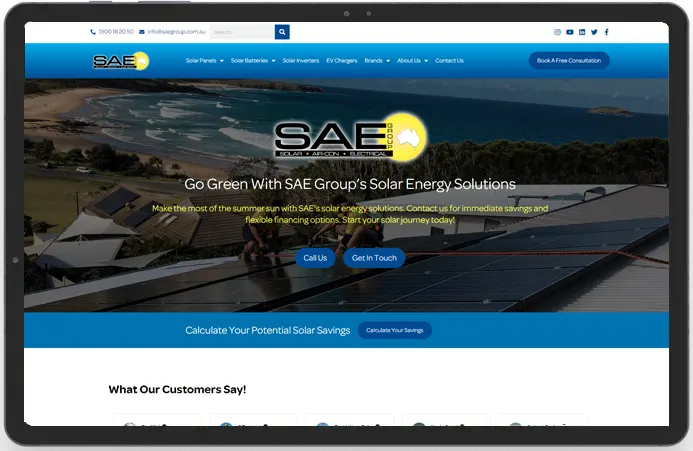The width and height of the screenshot is (693, 451).
Task: Open the YouTube social icon
Action: (570, 32)
